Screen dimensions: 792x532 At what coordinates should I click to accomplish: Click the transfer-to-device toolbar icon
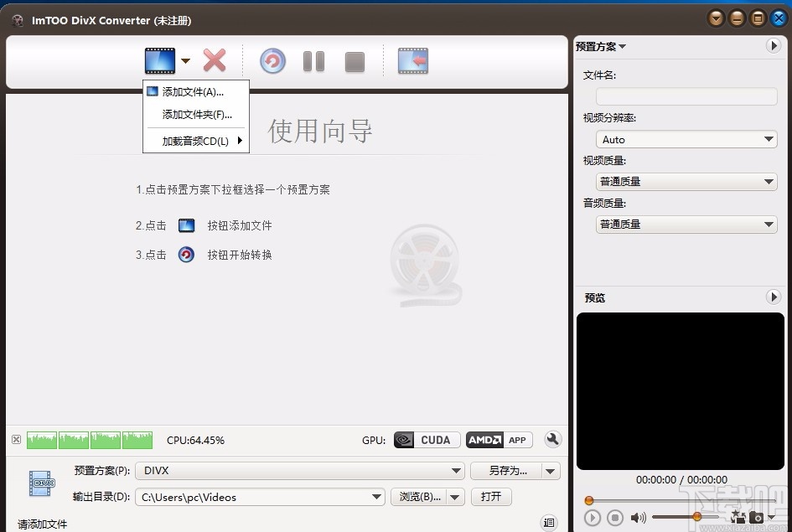point(412,60)
